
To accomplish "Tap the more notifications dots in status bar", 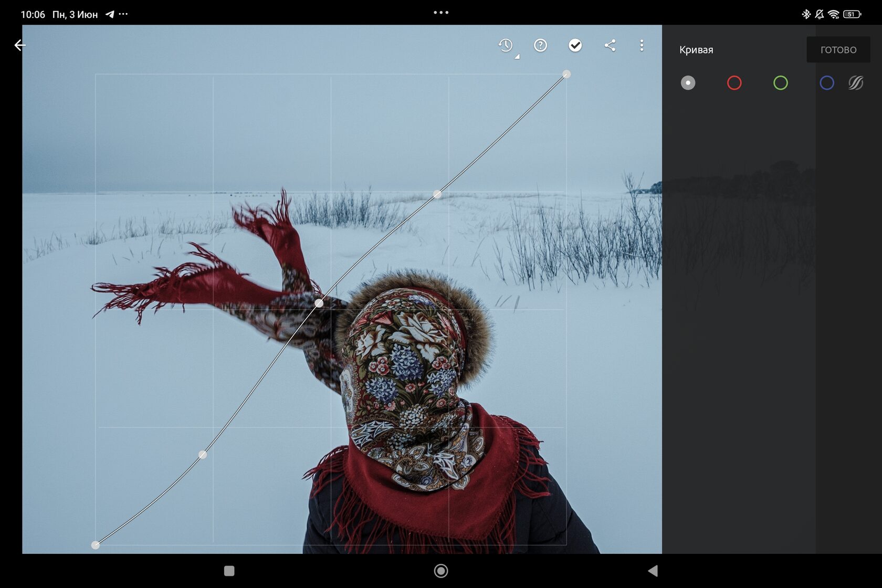I will click(x=123, y=14).
